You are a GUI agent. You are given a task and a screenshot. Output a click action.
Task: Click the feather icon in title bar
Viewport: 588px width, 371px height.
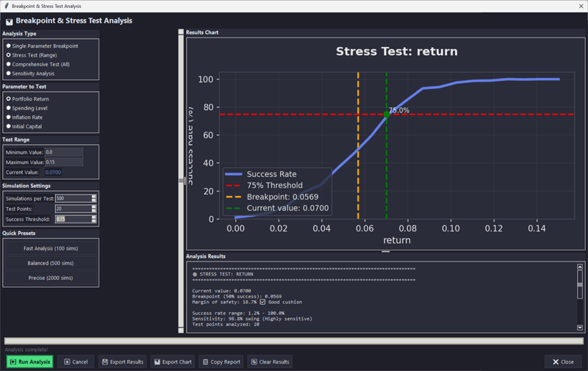click(7, 6)
